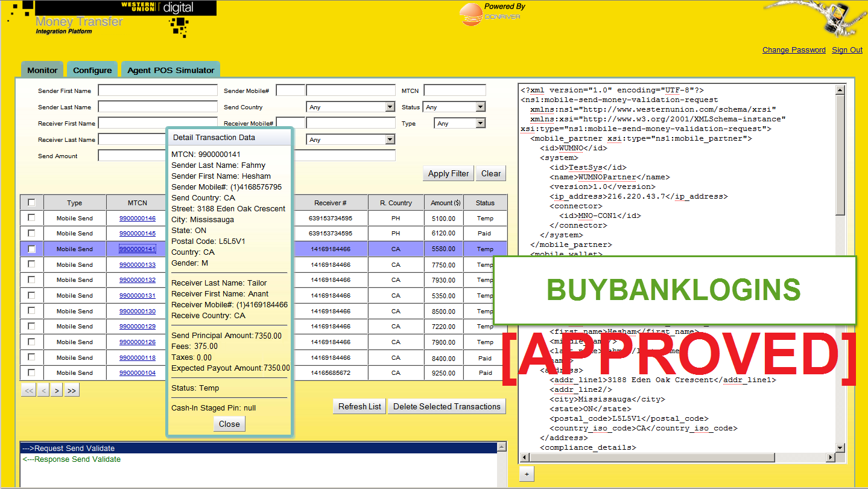
Task: Click the Western Union digital logo
Action: pyautogui.click(x=157, y=7)
